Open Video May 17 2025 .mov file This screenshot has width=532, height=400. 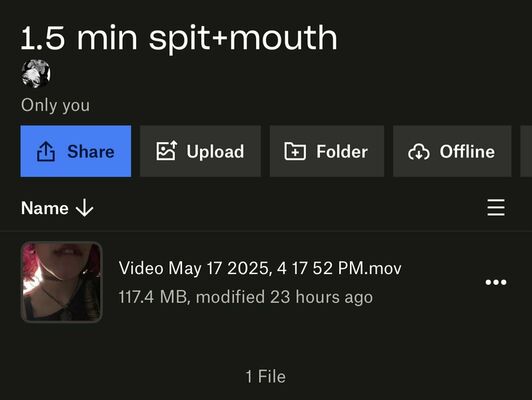pyautogui.click(x=260, y=268)
